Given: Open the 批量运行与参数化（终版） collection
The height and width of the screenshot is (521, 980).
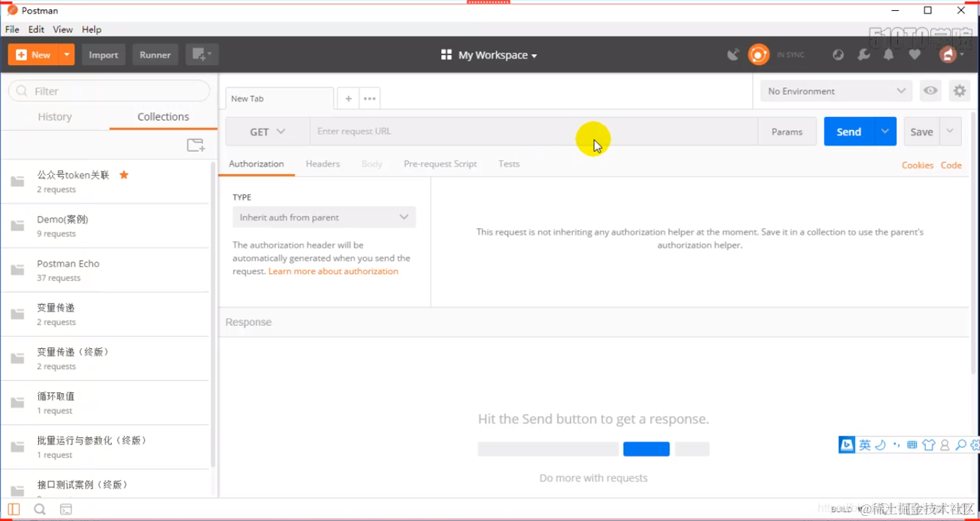Looking at the screenshot, I should [105, 447].
